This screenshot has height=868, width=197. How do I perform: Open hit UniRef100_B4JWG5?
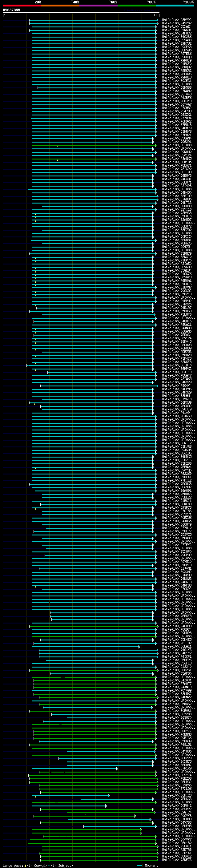tap(176, 521)
